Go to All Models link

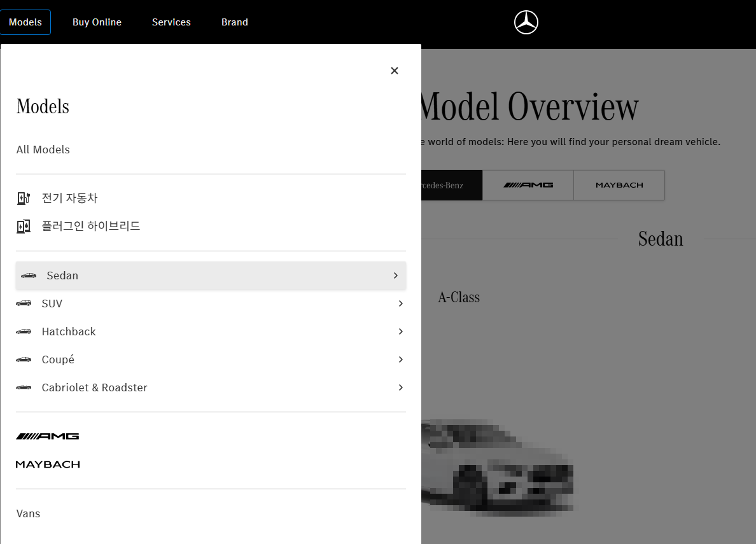[x=43, y=150]
